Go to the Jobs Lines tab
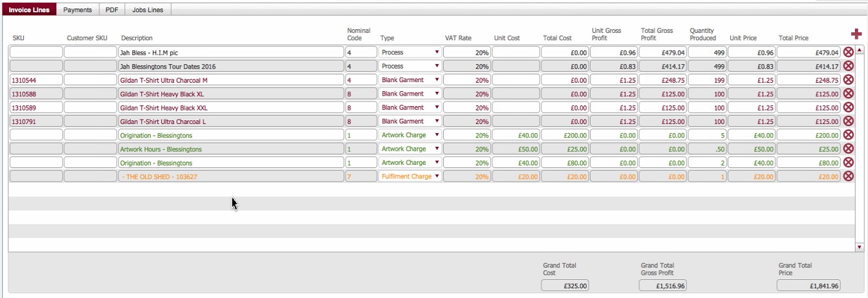This screenshot has height=298, width=868. [148, 10]
